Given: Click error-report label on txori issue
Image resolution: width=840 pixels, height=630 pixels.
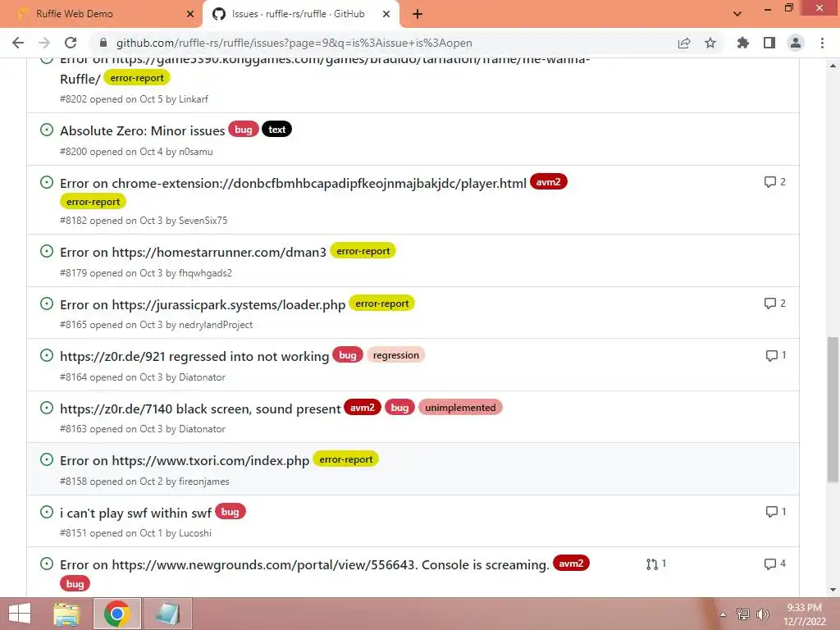Looking at the screenshot, I should pos(345,459).
